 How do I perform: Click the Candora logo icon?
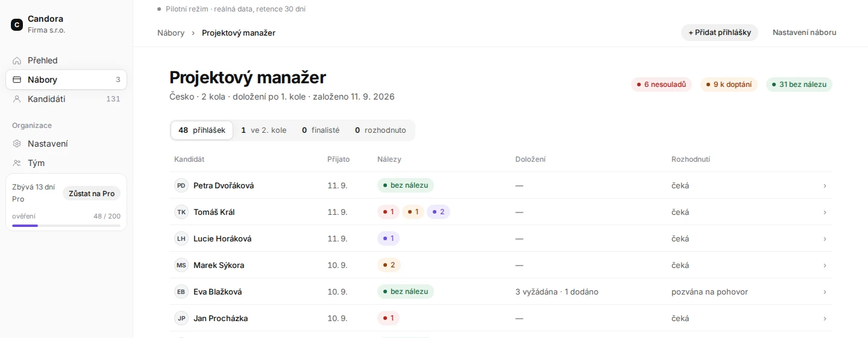[x=17, y=25]
